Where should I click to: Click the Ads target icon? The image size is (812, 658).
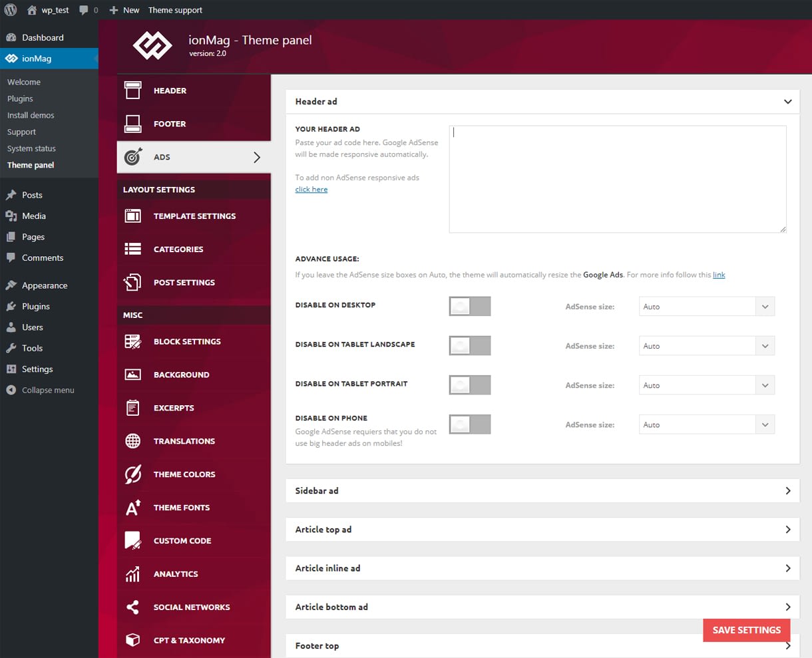click(133, 157)
